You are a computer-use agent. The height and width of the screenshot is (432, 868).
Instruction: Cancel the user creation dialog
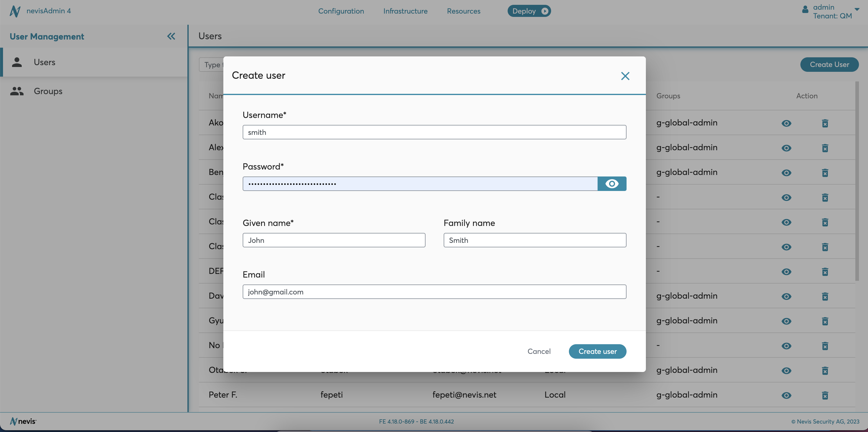click(x=539, y=351)
